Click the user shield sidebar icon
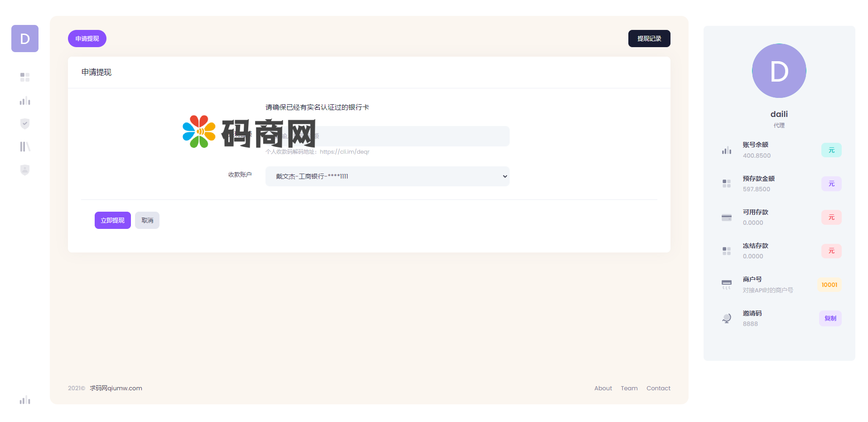Viewport: 868px width, 422px height. 25,170
